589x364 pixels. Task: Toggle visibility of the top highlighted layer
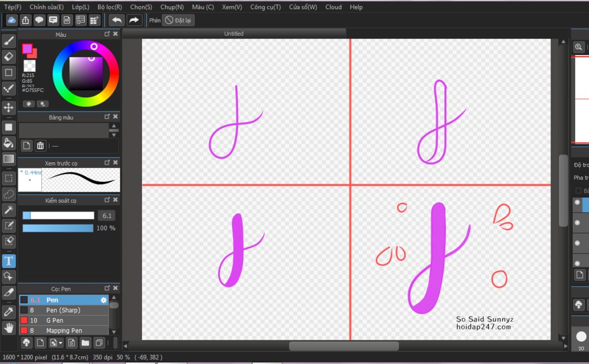pyautogui.click(x=577, y=202)
